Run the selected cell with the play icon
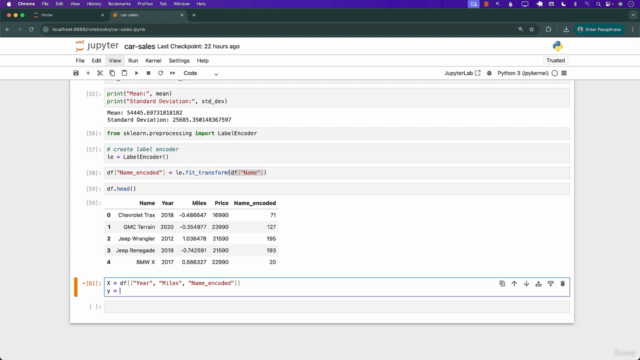640x360 pixels. coord(136,73)
